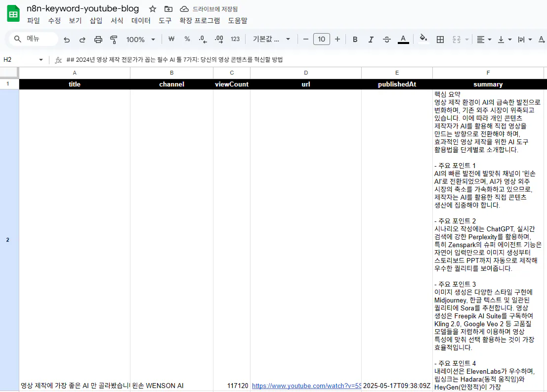The width and height of the screenshot is (547, 392).
Task: Open the 도움말 menu
Action: [x=238, y=21]
